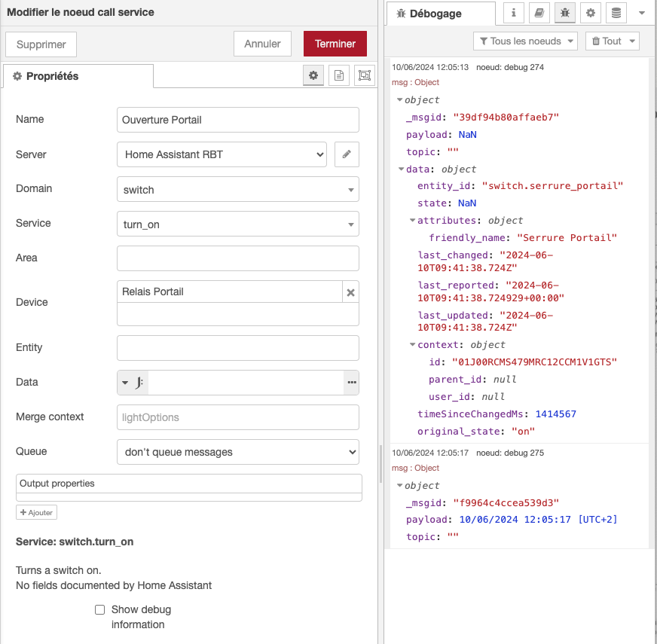Collapse the context object tree
Viewport: 657px width, 644px height.
click(412, 344)
